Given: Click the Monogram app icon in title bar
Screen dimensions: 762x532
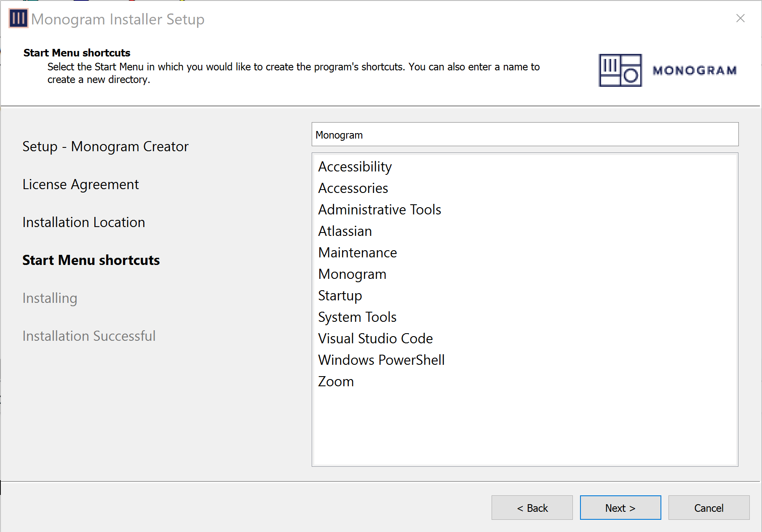Looking at the screenshot, I should click(x=18, y=19).
